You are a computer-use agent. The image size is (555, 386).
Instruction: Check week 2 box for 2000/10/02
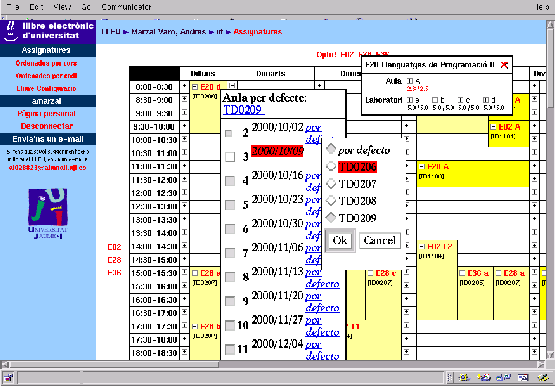tap(229, 133)
